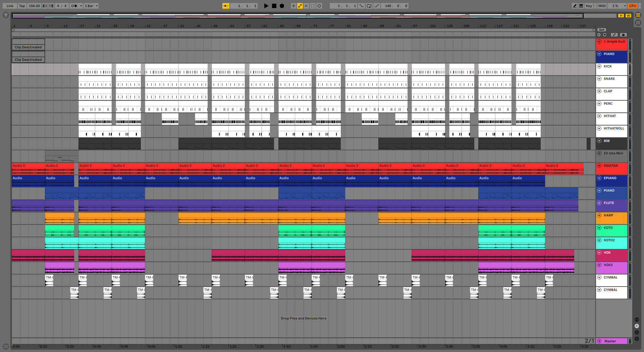Jump to the next locator arrow
Viewport: 644px width, 352px height.
(x=604, y=35)
